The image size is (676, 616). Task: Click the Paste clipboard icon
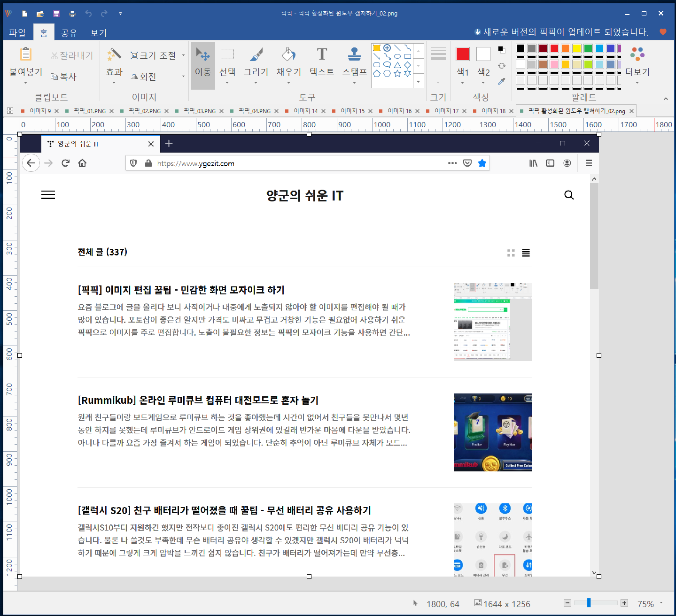pos(26,54)
